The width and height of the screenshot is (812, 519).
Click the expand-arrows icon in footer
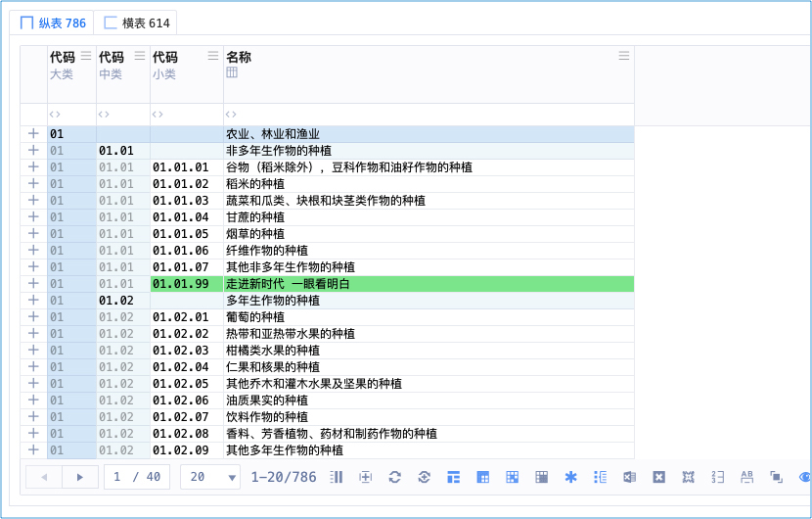point(688,477)
